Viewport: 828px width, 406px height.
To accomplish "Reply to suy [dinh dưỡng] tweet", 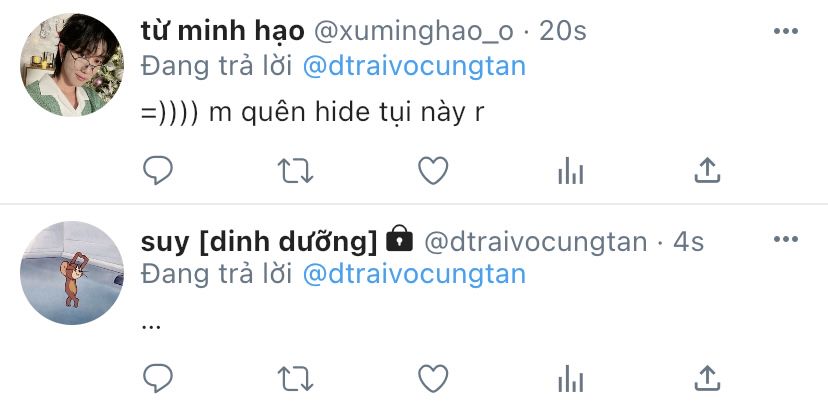I will point(158,379).
